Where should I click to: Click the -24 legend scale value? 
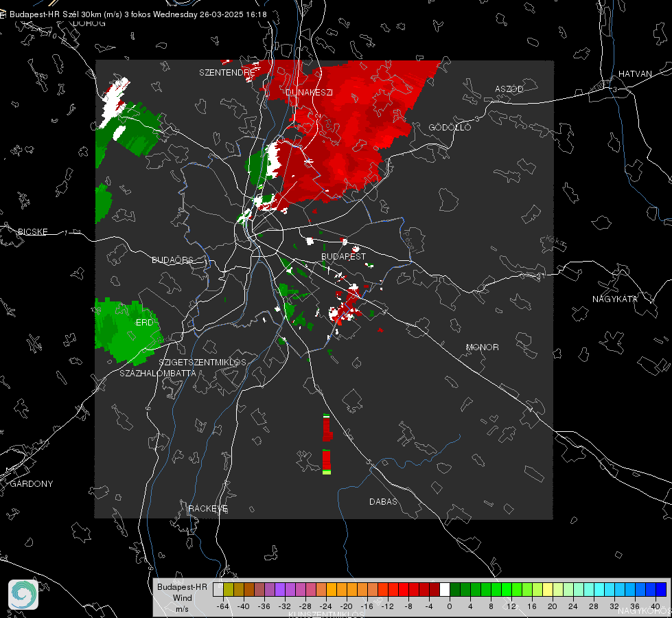pyautogui.click(x=325, y=606)
